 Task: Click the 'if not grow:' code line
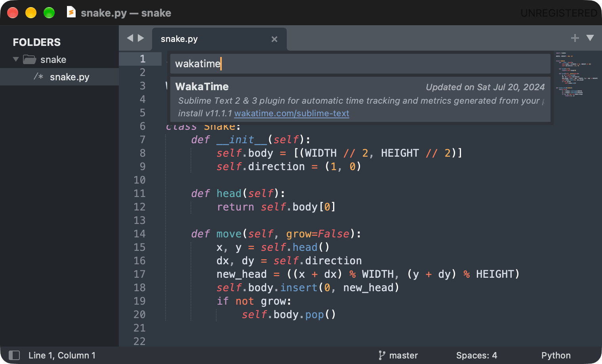point(254,301)
